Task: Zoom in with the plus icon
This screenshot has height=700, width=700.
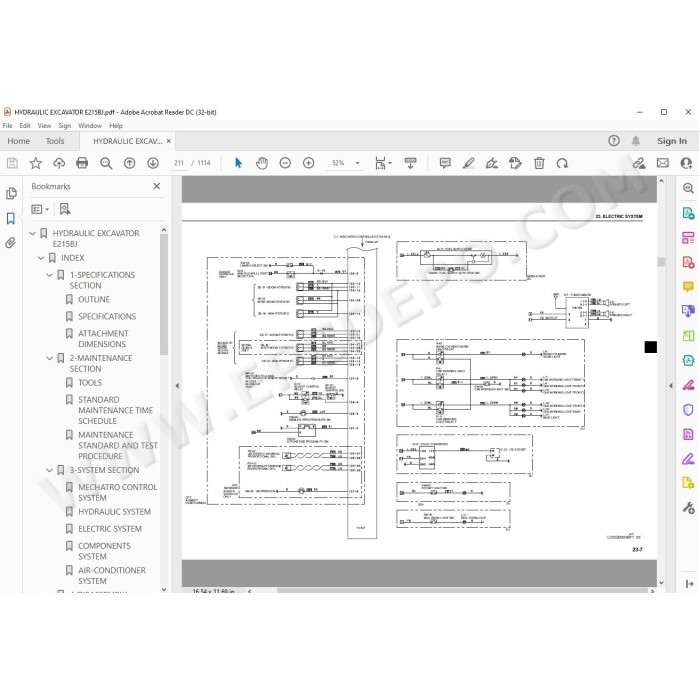Action: click(308, 163)
